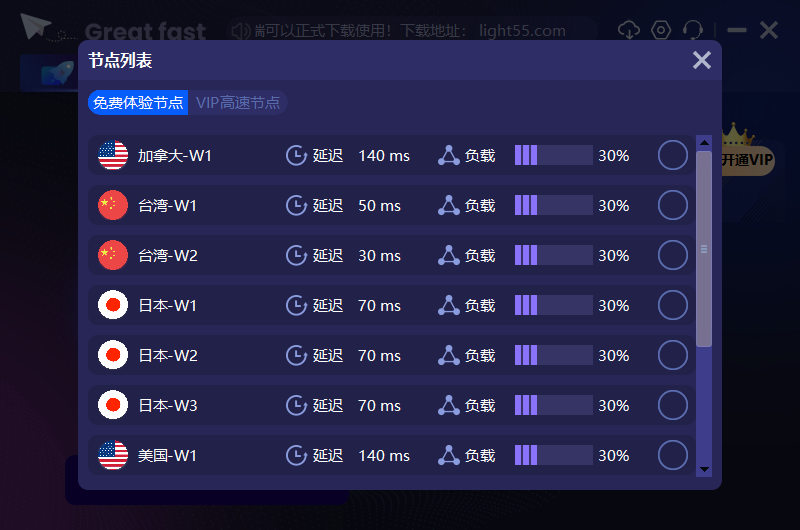Click the 美国-W1 node name
800x530 pixels.
[x=167, y=456]
